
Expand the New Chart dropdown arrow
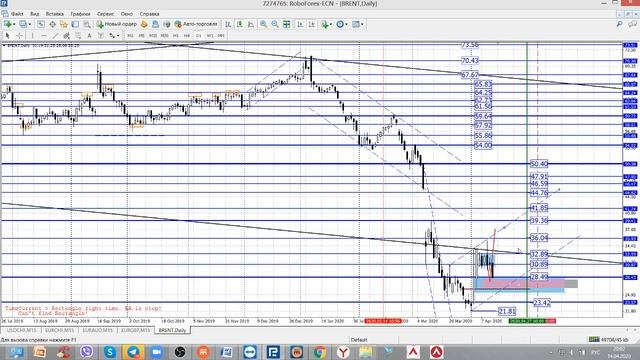(x=14, y=24)
